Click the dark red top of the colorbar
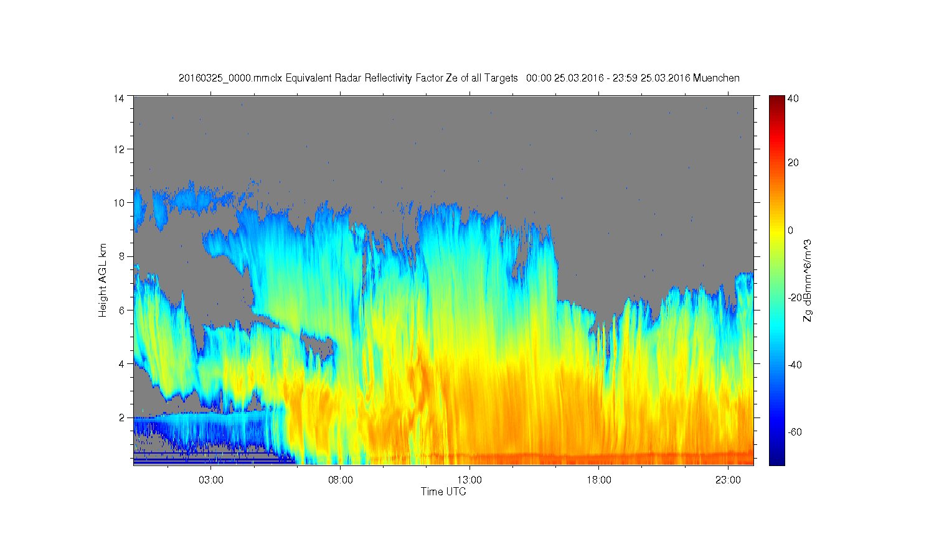 [x=776, y=100]
